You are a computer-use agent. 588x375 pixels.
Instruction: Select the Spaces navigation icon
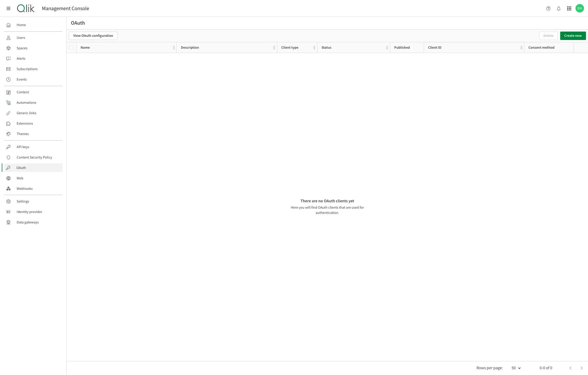coord(9,48)
